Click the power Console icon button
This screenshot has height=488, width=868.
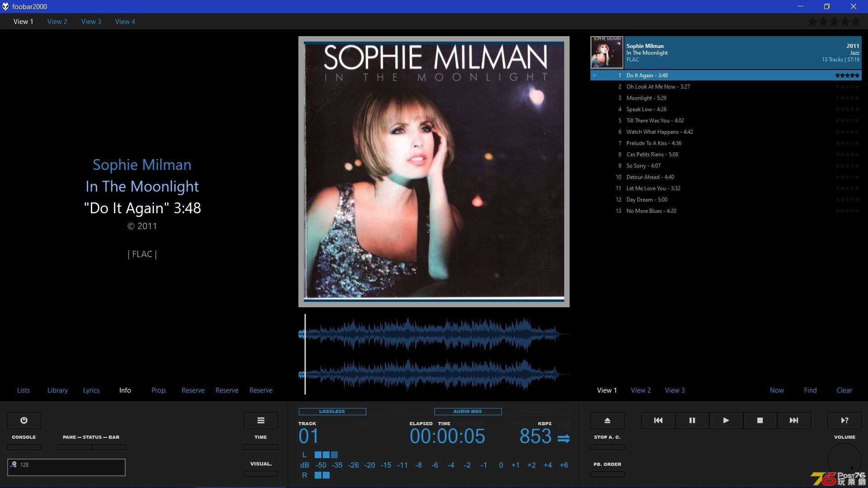(x=24, y=420)
